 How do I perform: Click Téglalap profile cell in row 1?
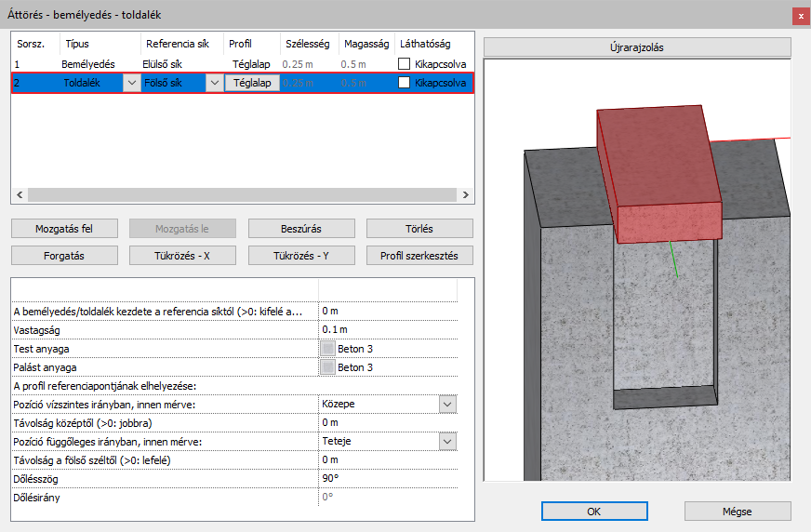tap(251, 64)
